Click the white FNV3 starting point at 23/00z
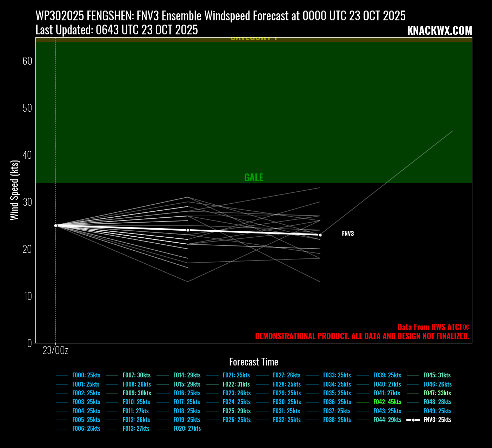Viewport: 492px width, 448px height. [55, 225]
